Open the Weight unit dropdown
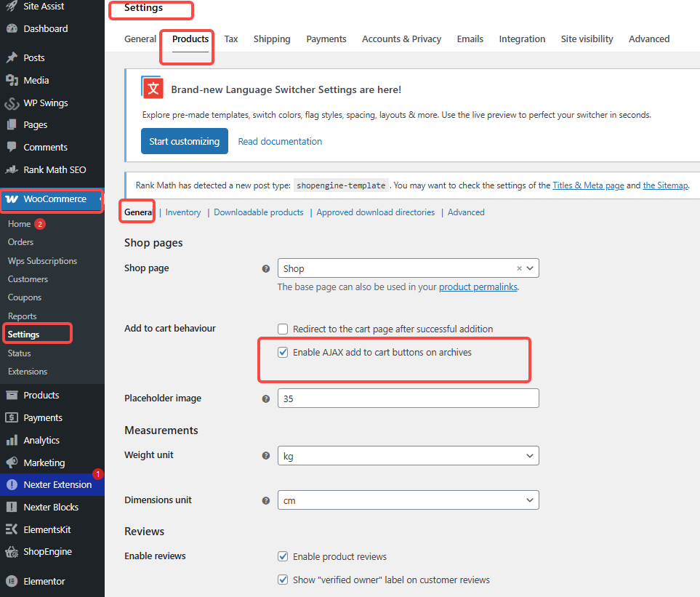 tap(408, 456)
